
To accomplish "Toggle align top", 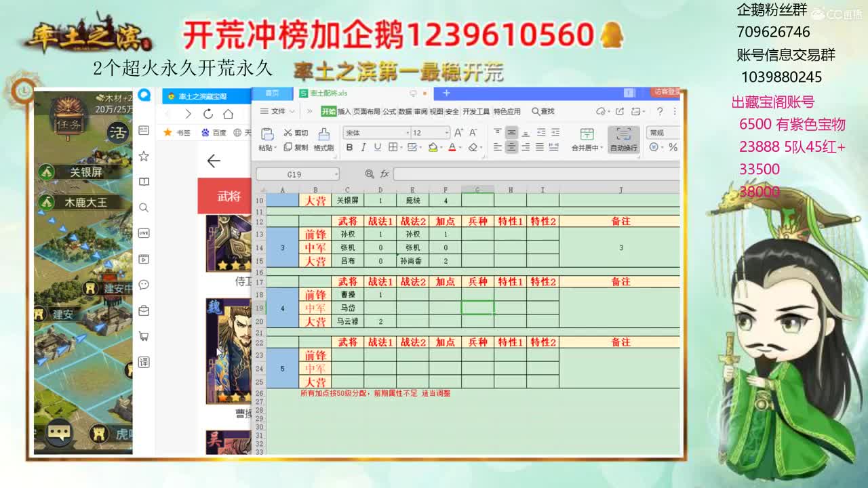I will (498, 132).
